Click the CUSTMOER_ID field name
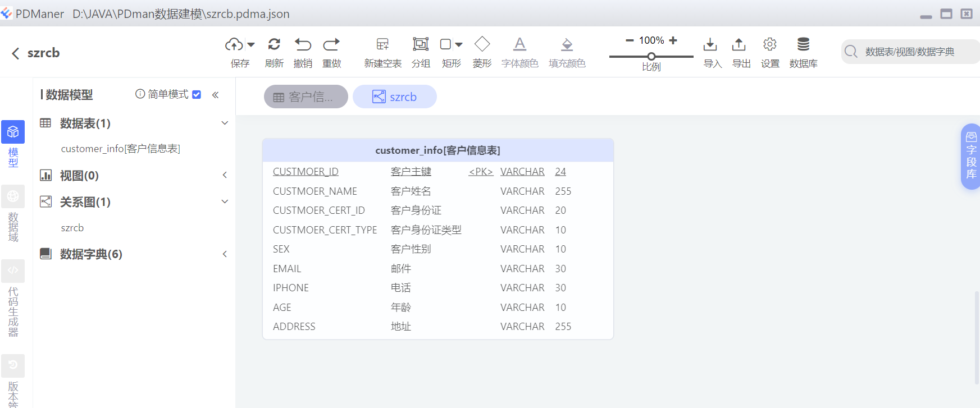This screenshot has width=980, height=408. click(x=306, y=172)
